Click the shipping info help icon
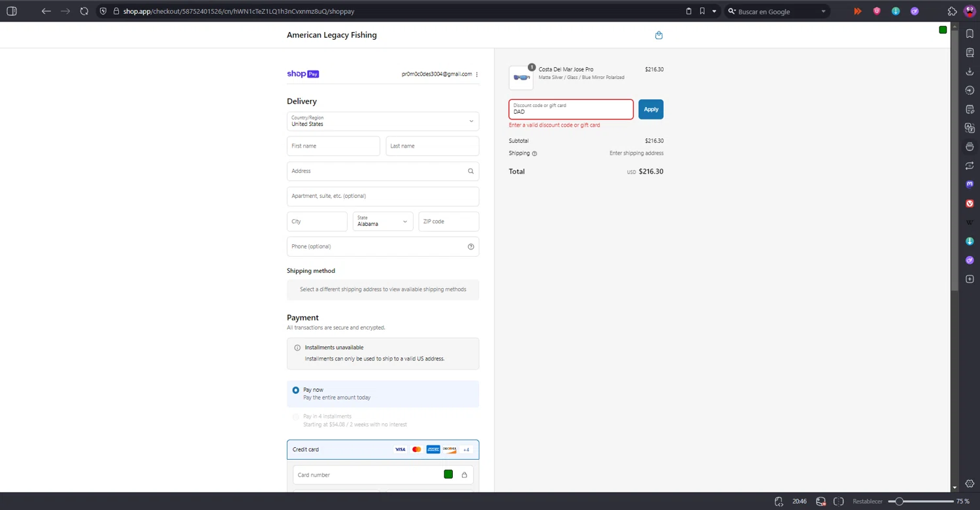 (534, 154)
